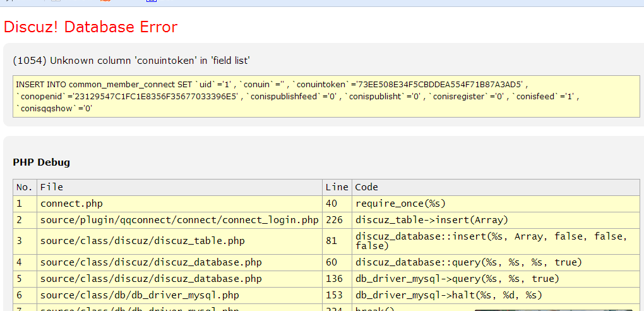Select the discuz_table.php file path cell
Image resolution: width=644 pixels, height=311 pixels.
(x=143, y=241)
